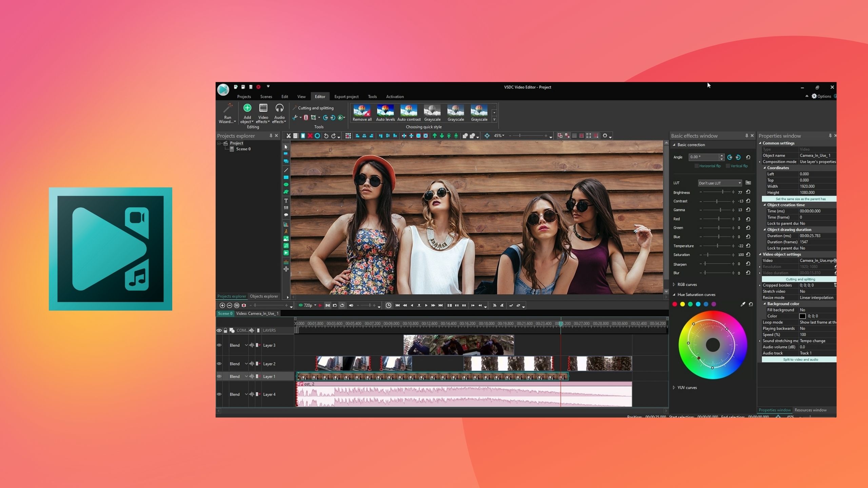Image resolution: width=868 pixels, height=488 pixels.
Task: Reset the Brightness value
Action: tap(748, 192)
